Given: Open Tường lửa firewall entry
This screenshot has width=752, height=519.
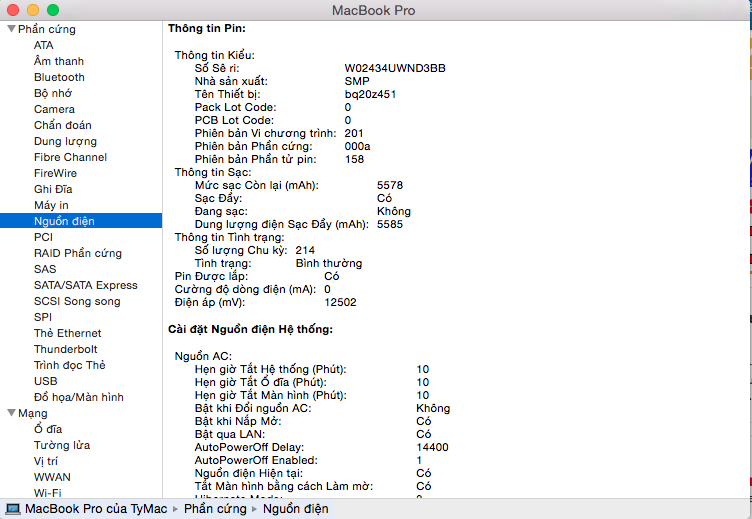Looking at the screenshot, I should pyautogui.click(x=62, y=445).
